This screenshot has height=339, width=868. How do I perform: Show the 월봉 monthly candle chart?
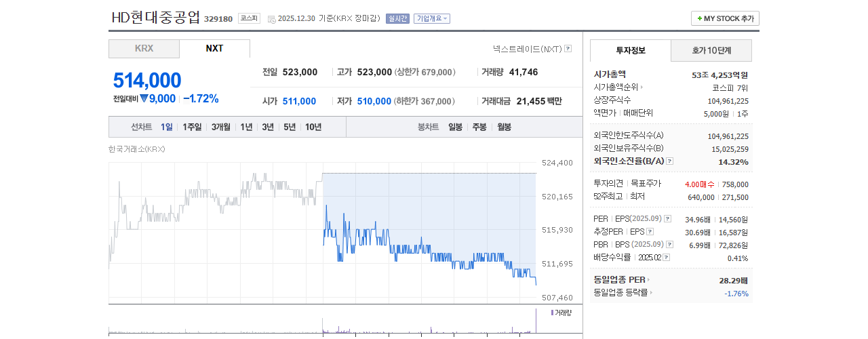point(504,127)
